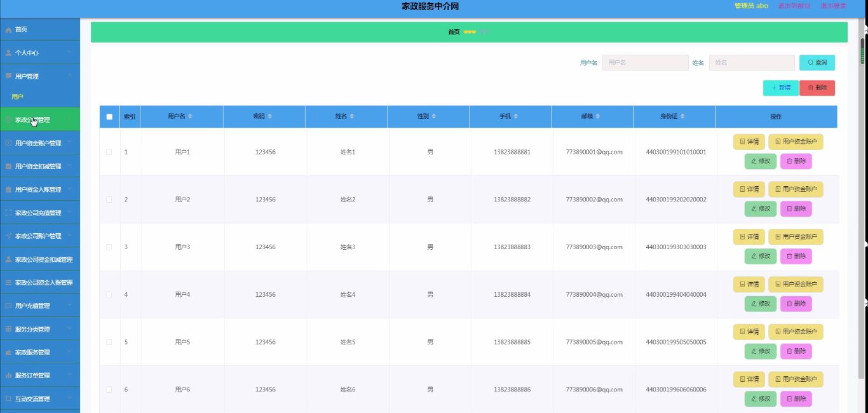Open 详情 for 用户4
Image resolution: width=868 pixels, height=413 pixels.
point(749,285)
